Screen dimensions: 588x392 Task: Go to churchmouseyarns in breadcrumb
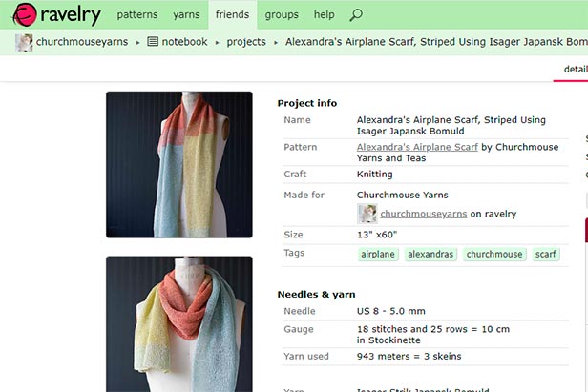coord(82,42)
